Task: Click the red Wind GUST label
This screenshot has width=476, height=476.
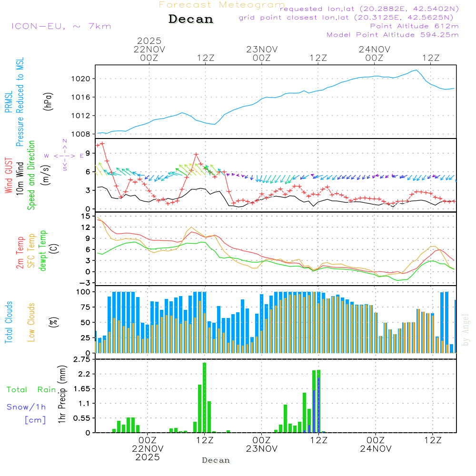Action: coord(9,177)
